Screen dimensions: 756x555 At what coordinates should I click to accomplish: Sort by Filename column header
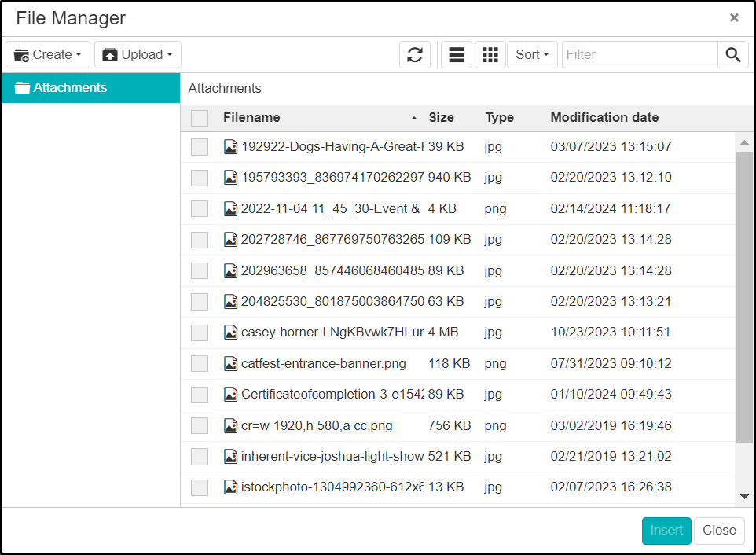point(251,118)
